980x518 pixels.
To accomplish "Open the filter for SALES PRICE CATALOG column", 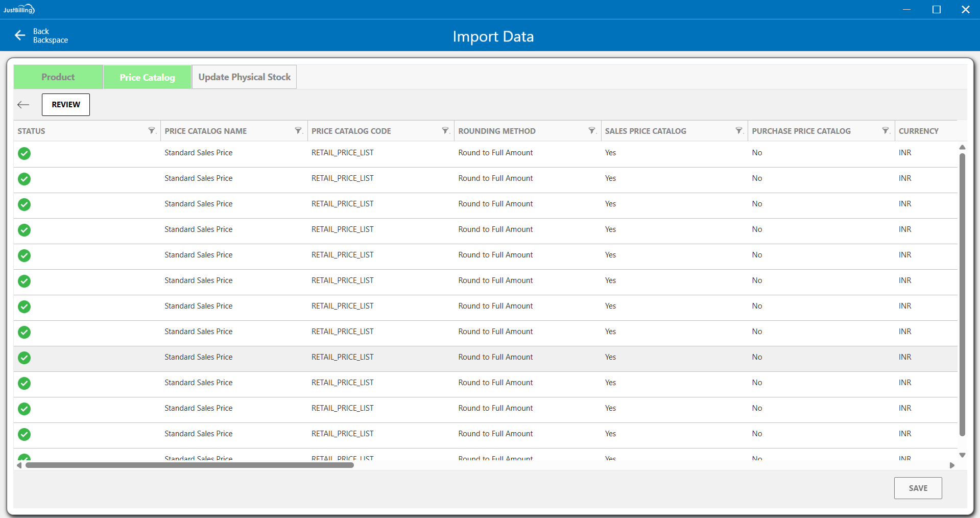I will click(739, 131).
